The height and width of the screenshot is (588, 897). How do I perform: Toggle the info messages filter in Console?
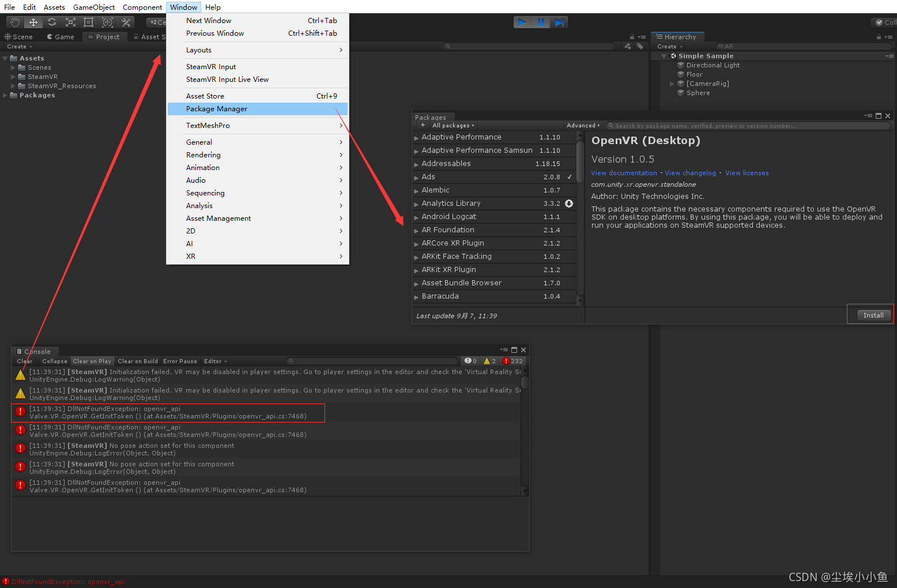click(x=470, y=361)
